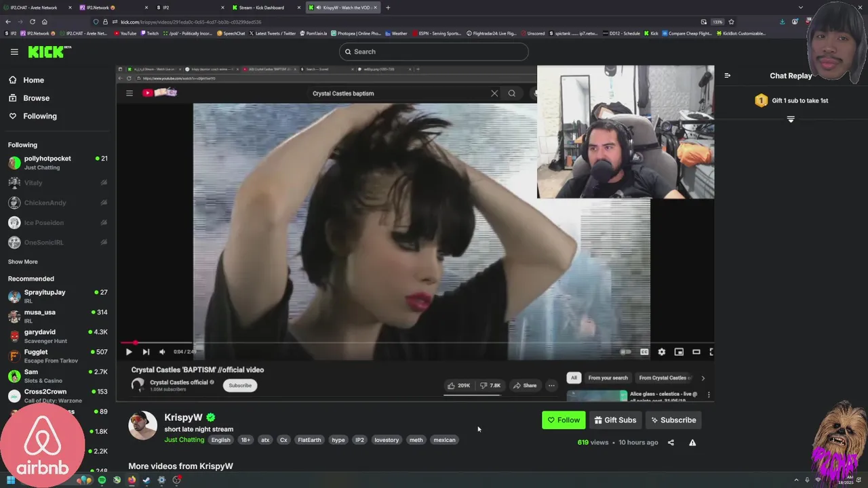Viewport: 868px width, 488px height.
Task: Open Windows Start menu
Action: (11, 481)
